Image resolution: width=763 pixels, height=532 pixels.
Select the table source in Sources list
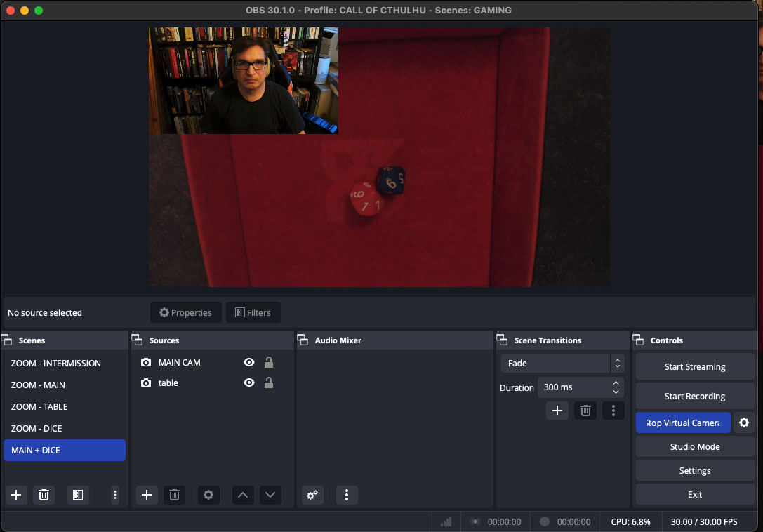click(168, 383)
